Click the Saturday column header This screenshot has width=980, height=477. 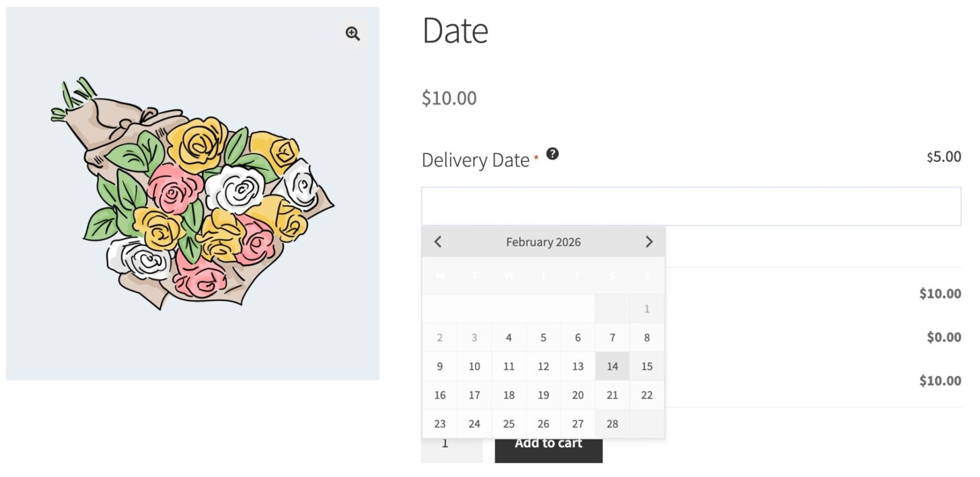612,275
